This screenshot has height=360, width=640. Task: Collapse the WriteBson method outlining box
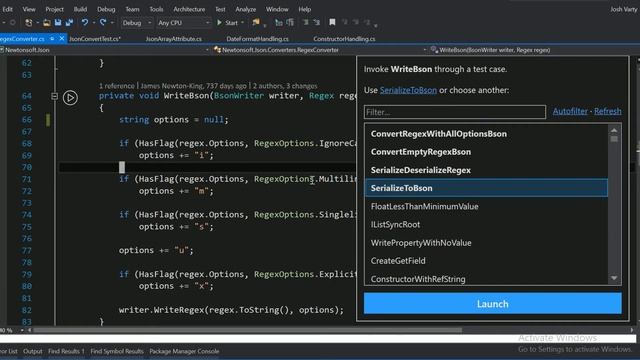click(54, 97)
